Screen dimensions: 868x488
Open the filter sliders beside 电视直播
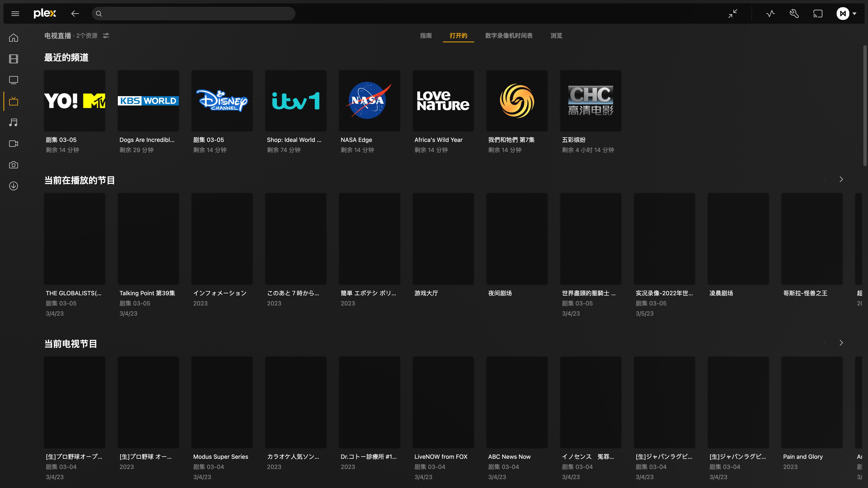(106, 35)
